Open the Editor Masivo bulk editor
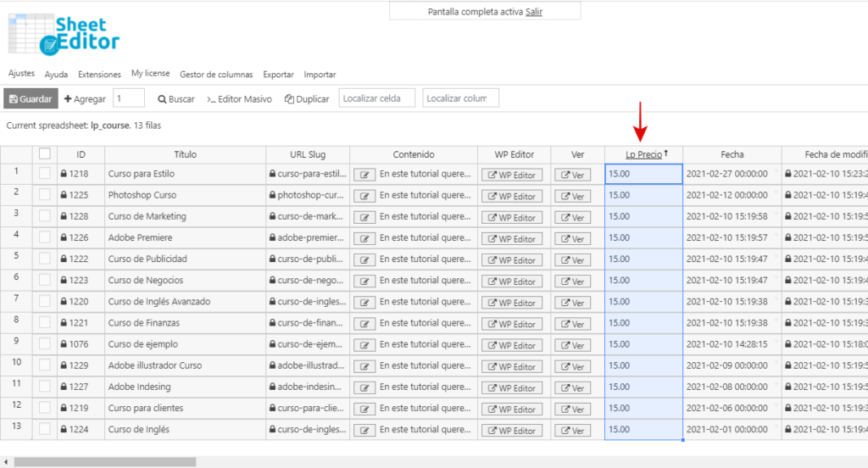The height and width of the screenshot is (468, 868). (x=240, y=99)
